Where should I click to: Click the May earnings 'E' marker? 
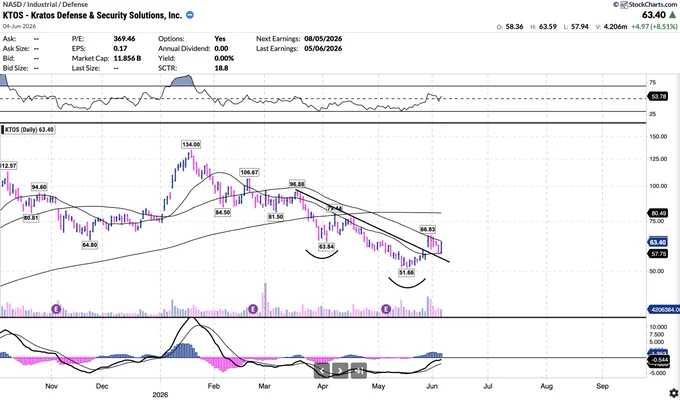(x=386, y=309)
